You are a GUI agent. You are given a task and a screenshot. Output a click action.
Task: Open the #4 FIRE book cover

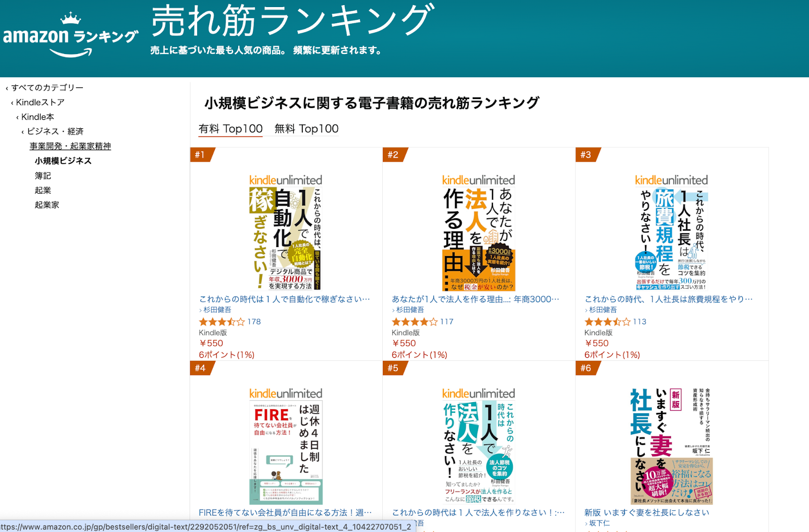286,446
